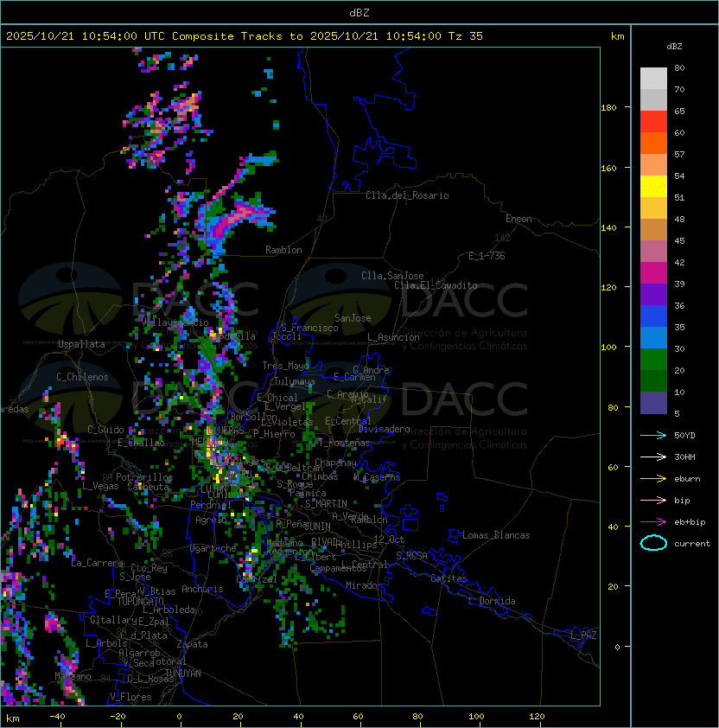Image resolution: width=719 pixels, height=728 pixels.
Task: Pick the red swatch below 65 dBZ
Action: 653,122
